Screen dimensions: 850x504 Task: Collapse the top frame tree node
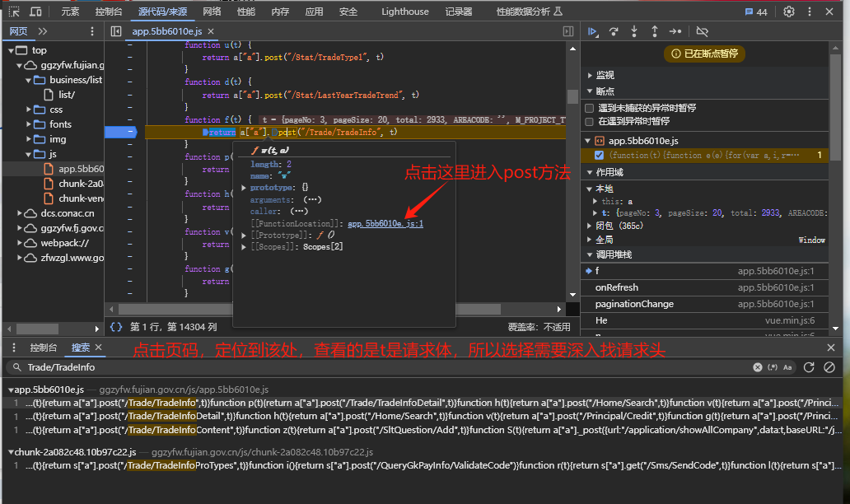tap(11, 50)
